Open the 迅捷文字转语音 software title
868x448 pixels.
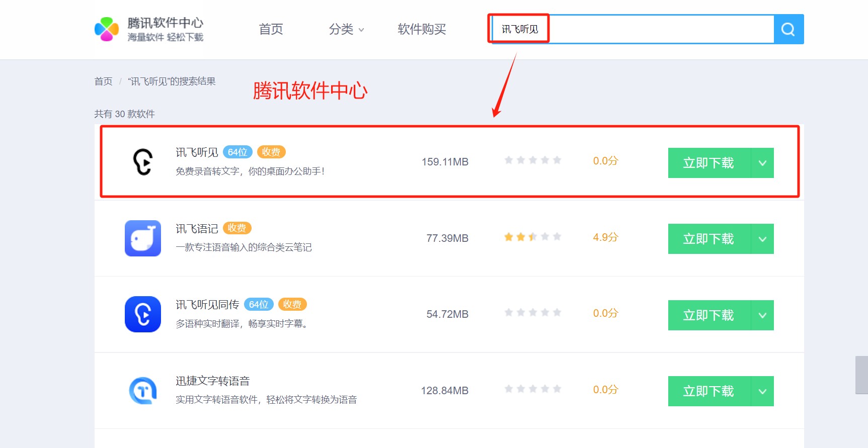coord(212,381)
